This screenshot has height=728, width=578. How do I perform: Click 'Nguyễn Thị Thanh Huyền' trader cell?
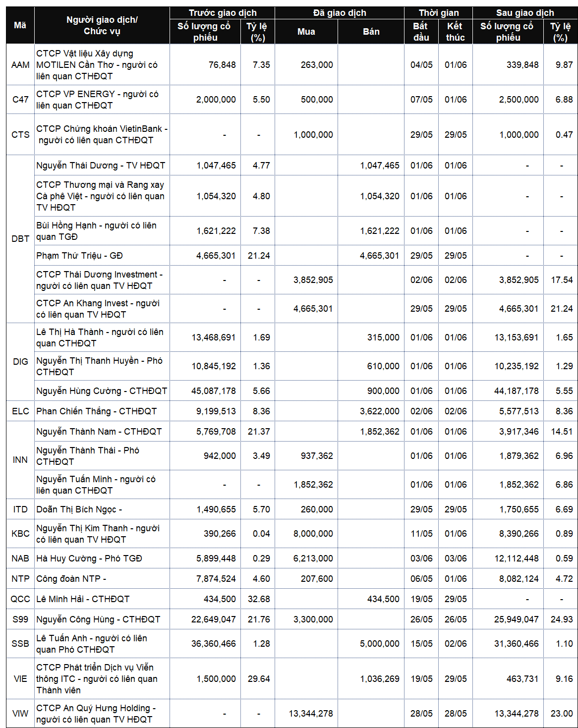(102, 366)
